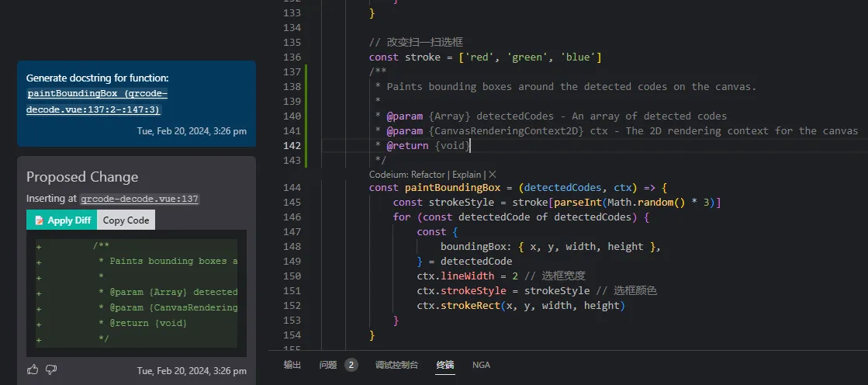Click the problems count badge showing 2

[x=351, y=365]
